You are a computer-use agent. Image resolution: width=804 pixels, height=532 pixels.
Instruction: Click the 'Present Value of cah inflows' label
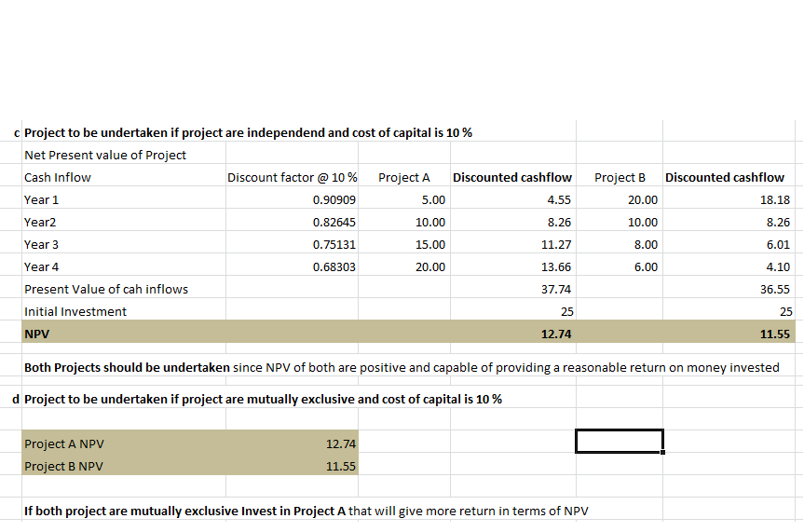coord(106,289)
